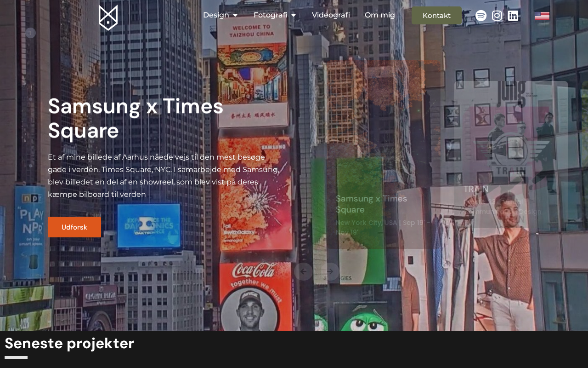The height and width of the screenshot is (368, 588).
Task: Click the paragraph starting "Et af mine billede"
Action: [x=164, y=176]
